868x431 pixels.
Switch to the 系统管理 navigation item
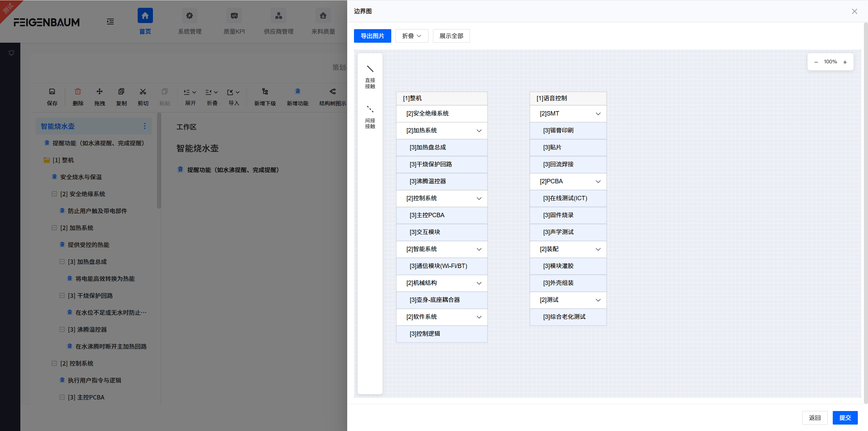click(x=189, y=21)
